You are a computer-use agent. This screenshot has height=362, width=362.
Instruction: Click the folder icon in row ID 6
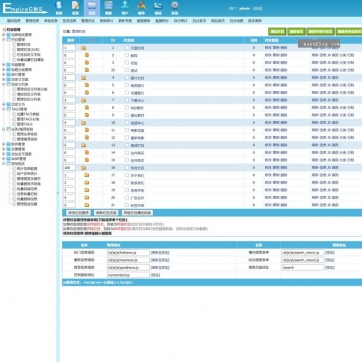[x=87, y=92]
